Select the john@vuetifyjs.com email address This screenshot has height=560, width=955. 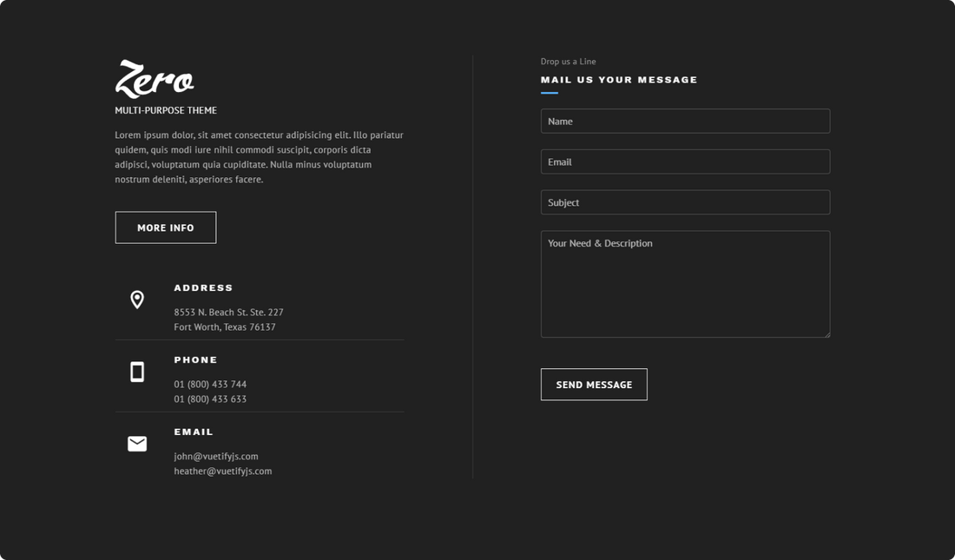coord(216,456)
